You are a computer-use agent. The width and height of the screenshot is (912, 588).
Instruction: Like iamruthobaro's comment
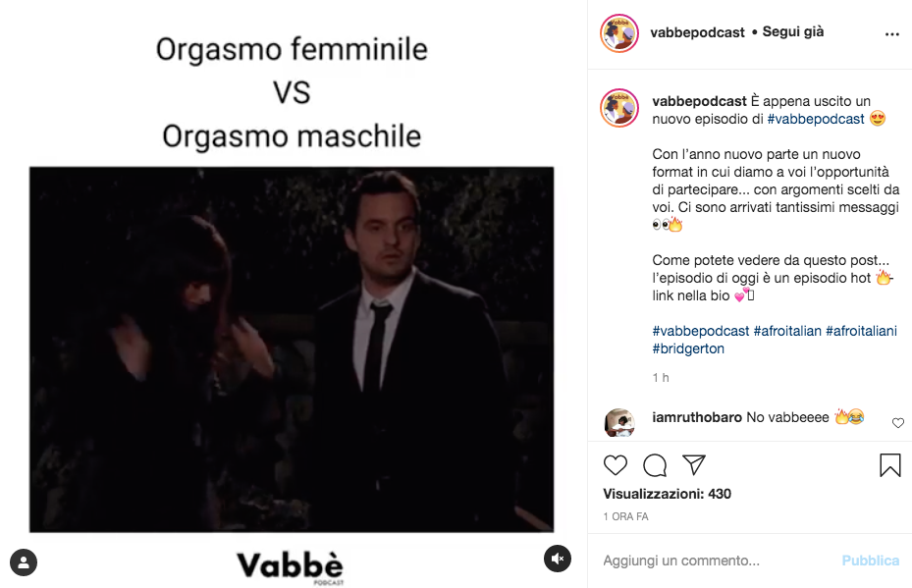point(898,423)
